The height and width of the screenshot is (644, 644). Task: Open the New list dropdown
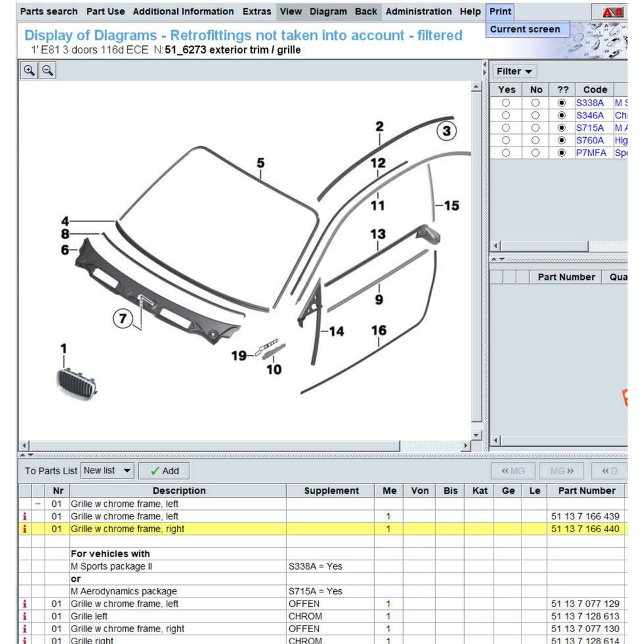[107, 470]
